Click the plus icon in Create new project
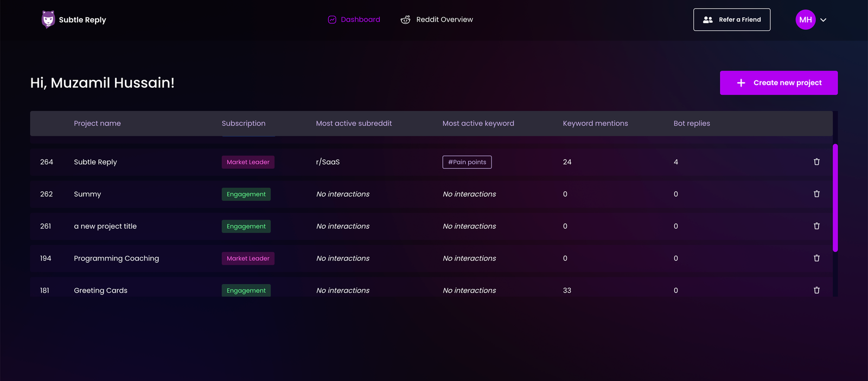 pyautogui.click(x=741, y=83)
